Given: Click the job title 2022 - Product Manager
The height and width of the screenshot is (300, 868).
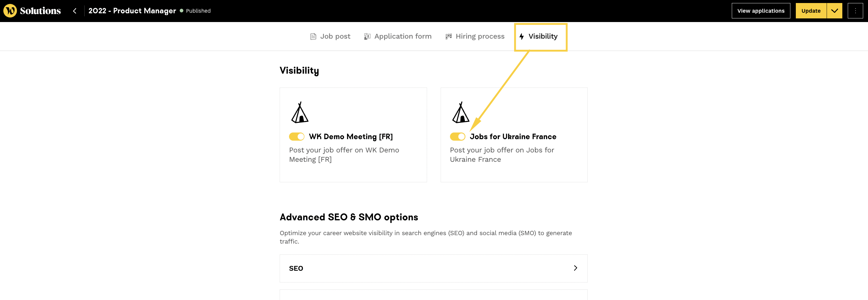Looking at the screenshot, I should [132, 11].
